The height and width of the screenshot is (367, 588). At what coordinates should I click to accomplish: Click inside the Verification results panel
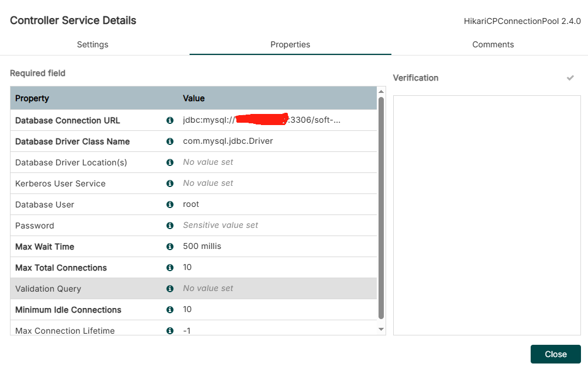click(487, 215)
